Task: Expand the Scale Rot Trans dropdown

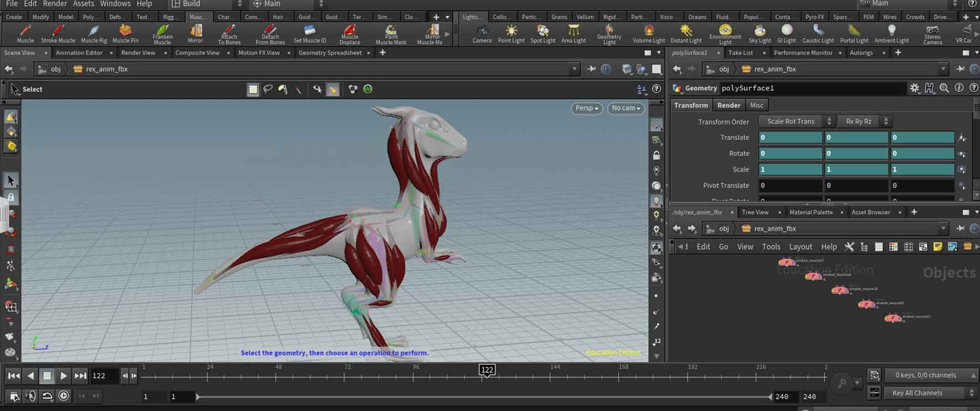Action: click(x=796, y=122)
